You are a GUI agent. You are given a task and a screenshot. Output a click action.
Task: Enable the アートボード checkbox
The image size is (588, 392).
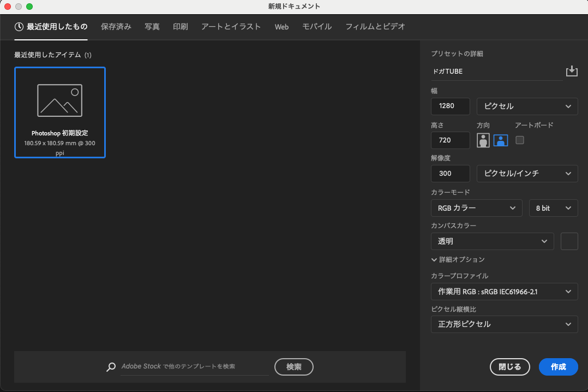[x=520, y=140]
